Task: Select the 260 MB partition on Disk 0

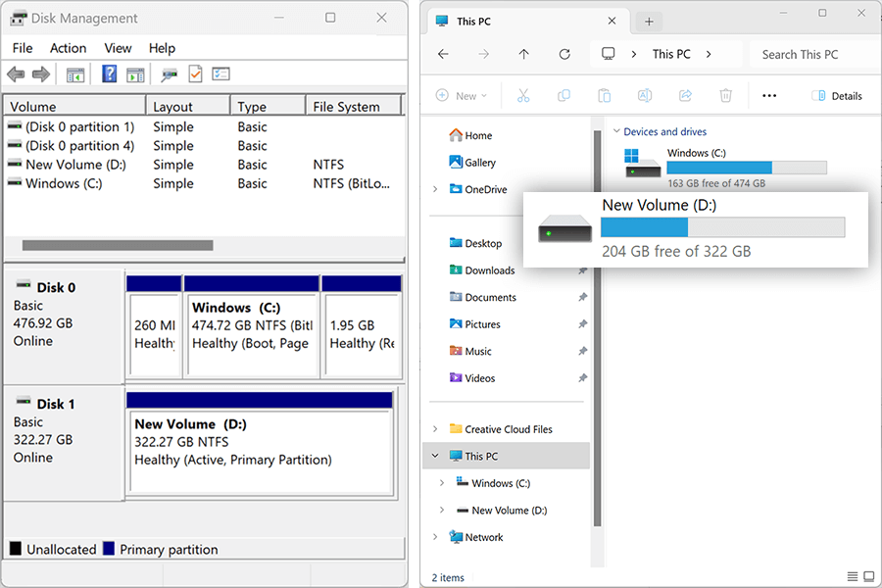Action: point(154,327)
